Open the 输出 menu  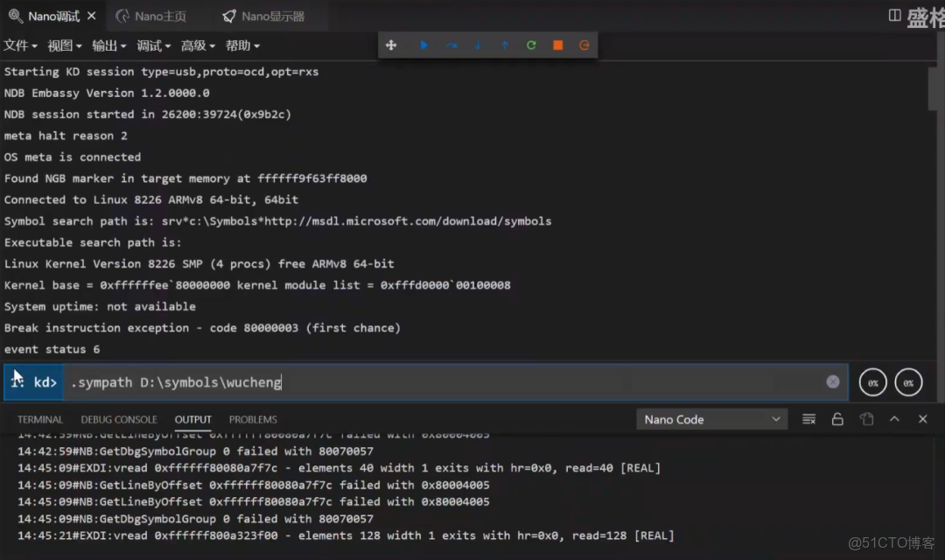[109, 45]
